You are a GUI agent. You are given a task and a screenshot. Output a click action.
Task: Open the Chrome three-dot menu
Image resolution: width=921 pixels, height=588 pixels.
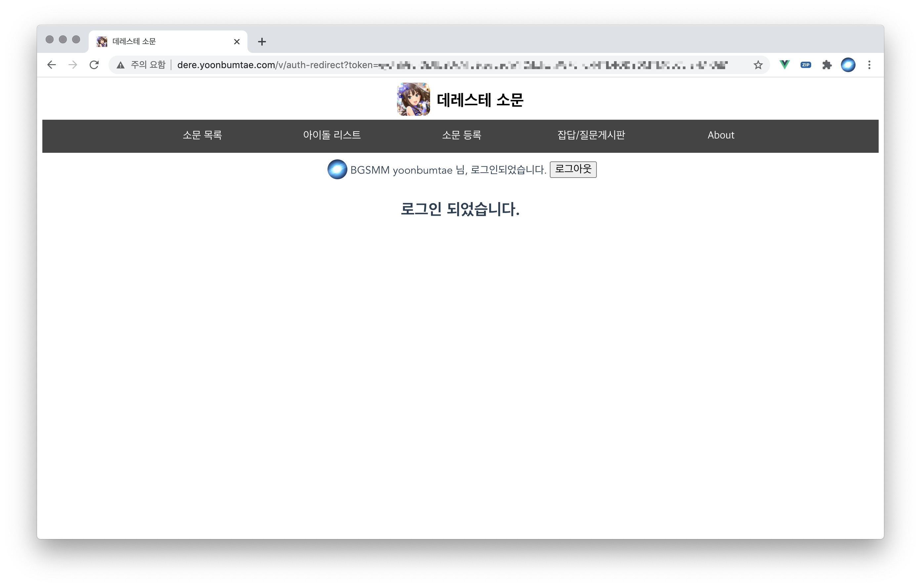[869, 65]
